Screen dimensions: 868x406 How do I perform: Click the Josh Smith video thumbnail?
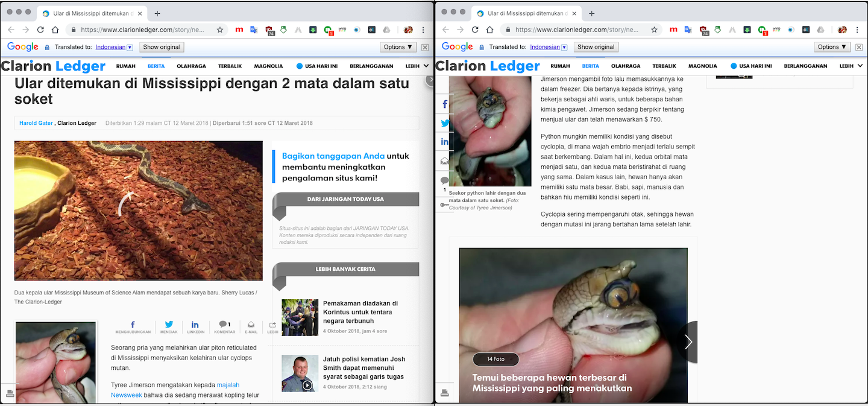(300, 373)
